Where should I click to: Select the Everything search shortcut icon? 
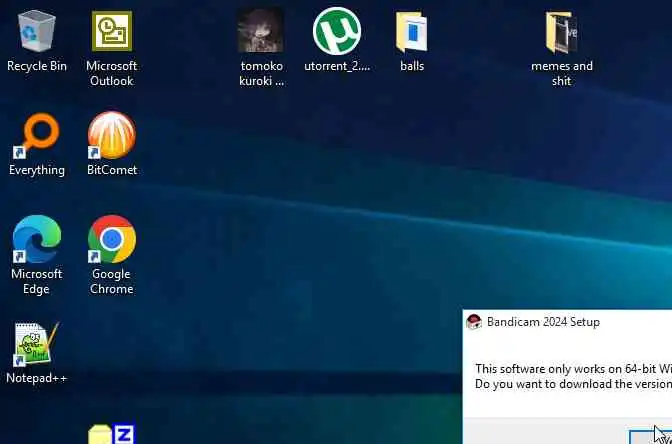point(37,135)
